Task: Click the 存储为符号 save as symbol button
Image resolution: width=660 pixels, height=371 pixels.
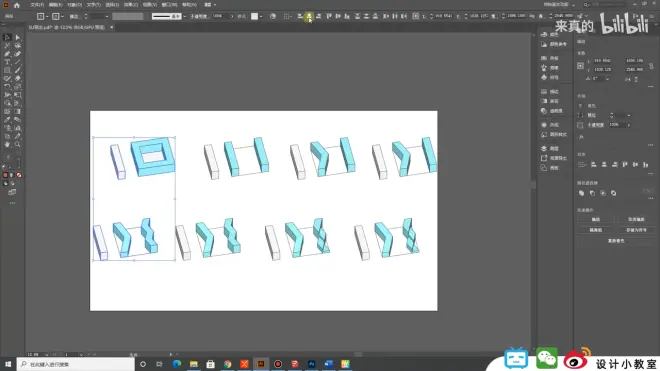Action: click(636, 230)
